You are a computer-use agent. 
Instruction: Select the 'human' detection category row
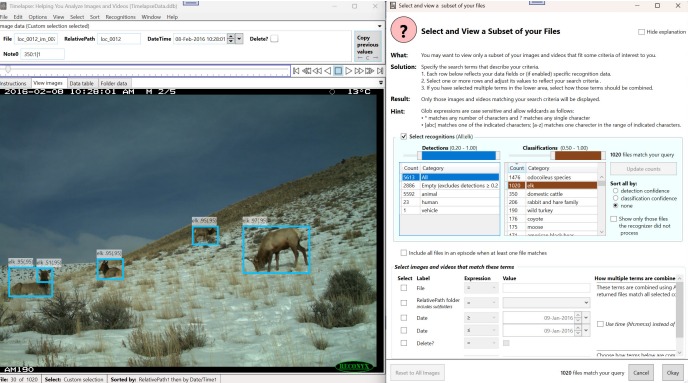(x=450, y=202)
